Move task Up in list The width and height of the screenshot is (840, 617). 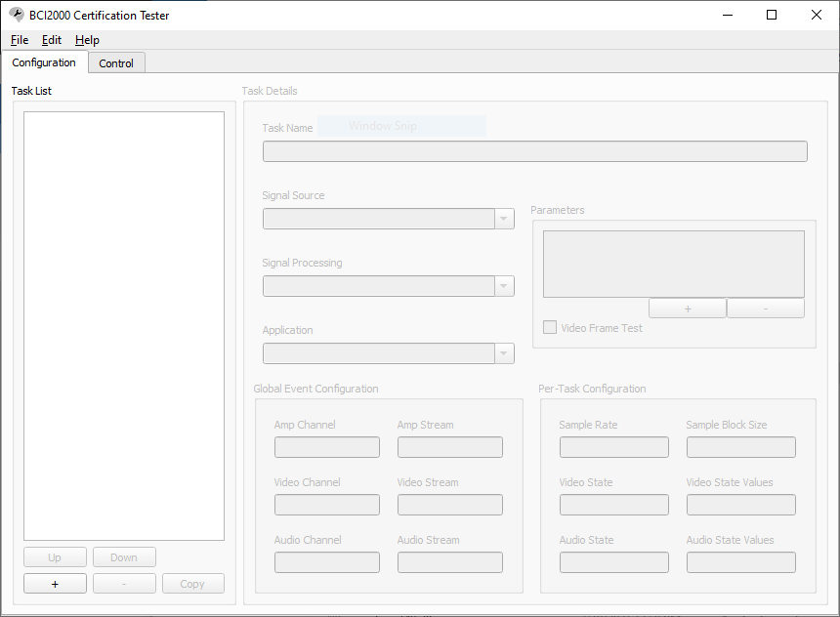55,557
